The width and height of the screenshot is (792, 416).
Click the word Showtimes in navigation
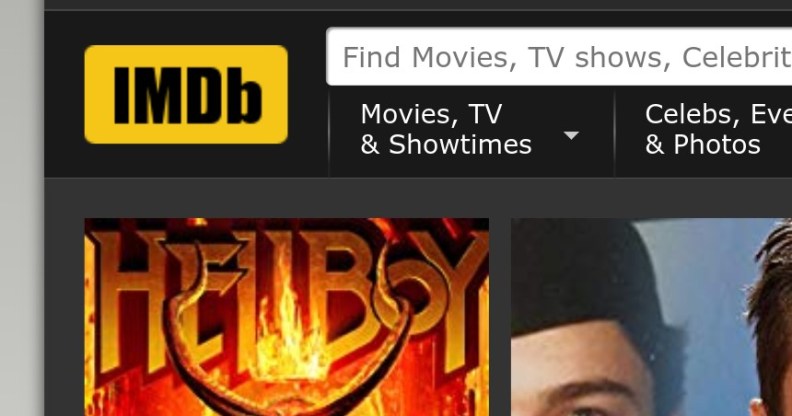460,144
